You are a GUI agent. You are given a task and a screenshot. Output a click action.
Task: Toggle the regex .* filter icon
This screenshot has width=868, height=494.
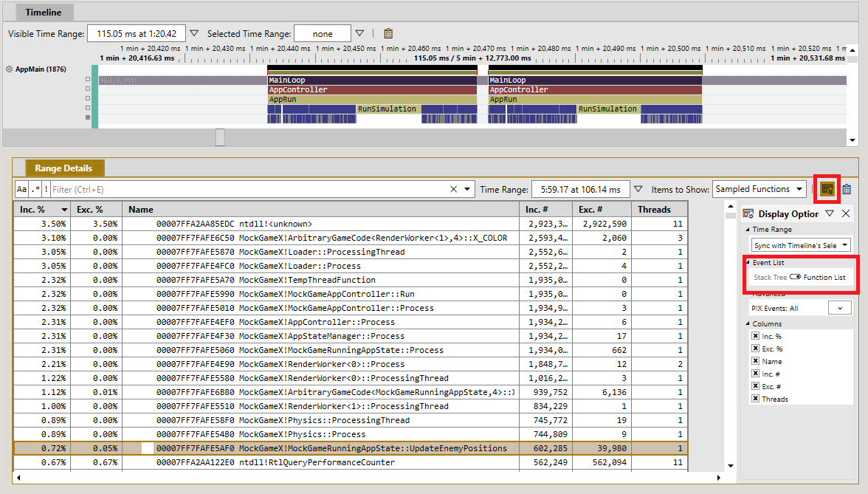coord(36,189)
